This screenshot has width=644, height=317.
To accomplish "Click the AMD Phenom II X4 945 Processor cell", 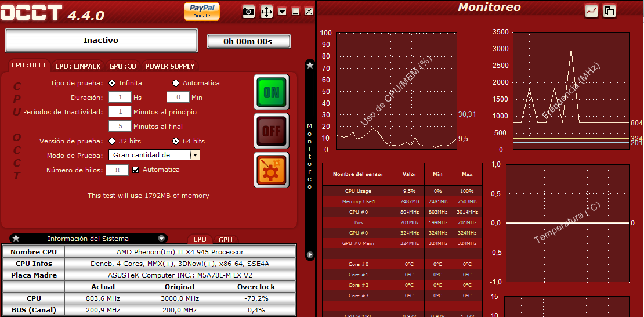I will point(180,252).
